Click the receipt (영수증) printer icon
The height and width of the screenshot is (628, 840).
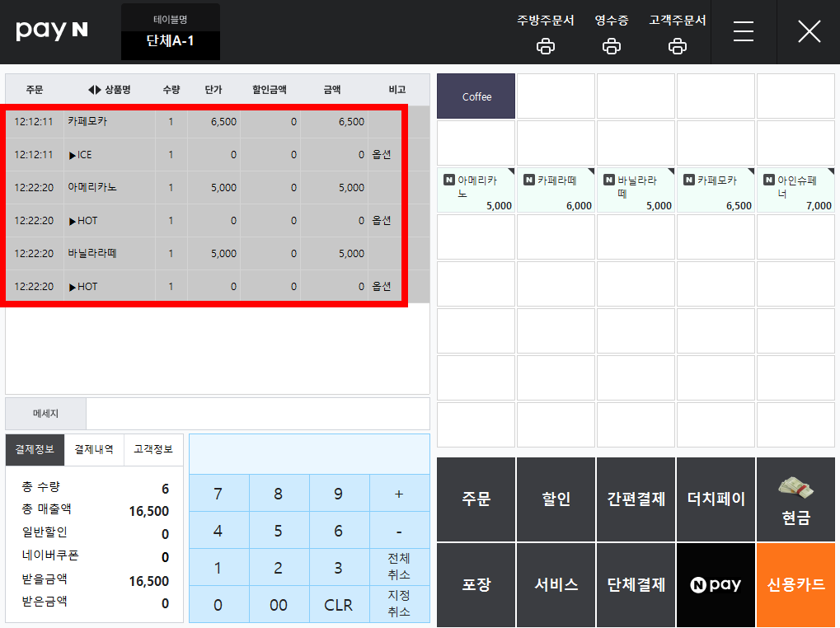tap(612, 46)
